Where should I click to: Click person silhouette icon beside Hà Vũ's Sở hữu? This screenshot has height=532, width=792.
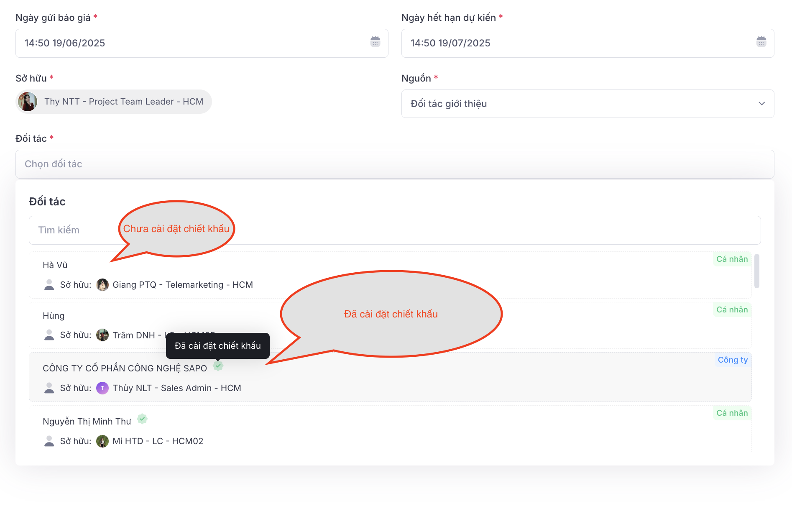pyautogui.click(x=49, y=284)
